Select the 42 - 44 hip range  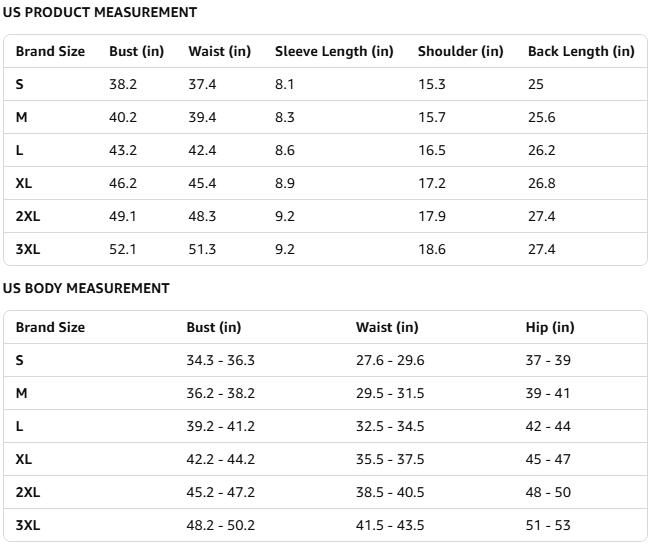tap(548, 426)
